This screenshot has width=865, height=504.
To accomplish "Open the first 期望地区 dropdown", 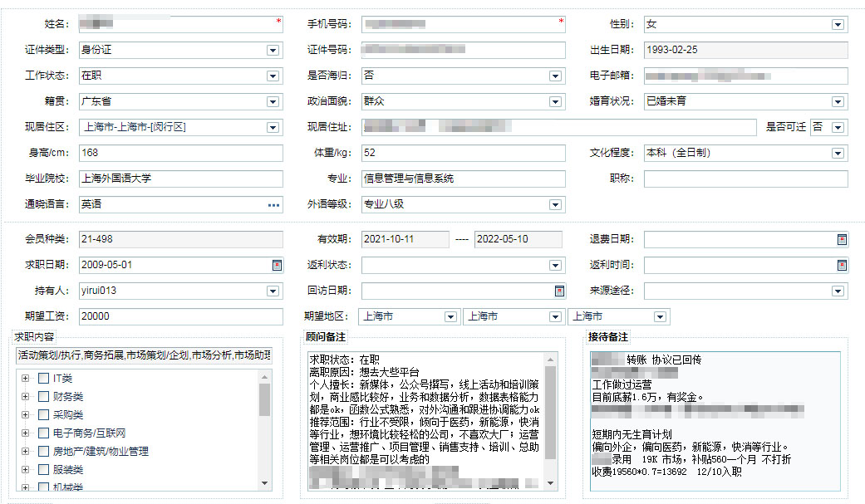I will coord(450,316).
